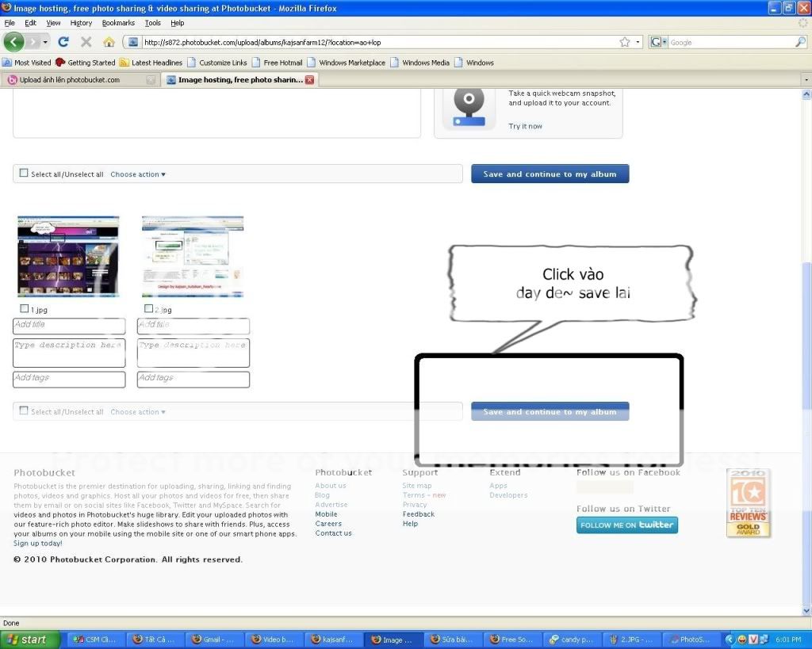
Task: Open the back/forward history dropdown arrow
Action: pos(45,42)
